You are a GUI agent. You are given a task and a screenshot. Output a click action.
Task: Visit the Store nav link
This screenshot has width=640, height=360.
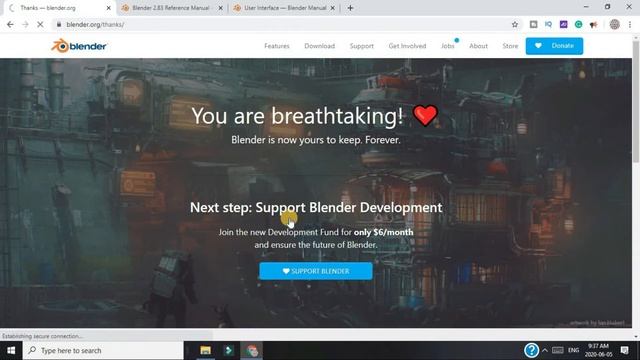coord(510,46)
